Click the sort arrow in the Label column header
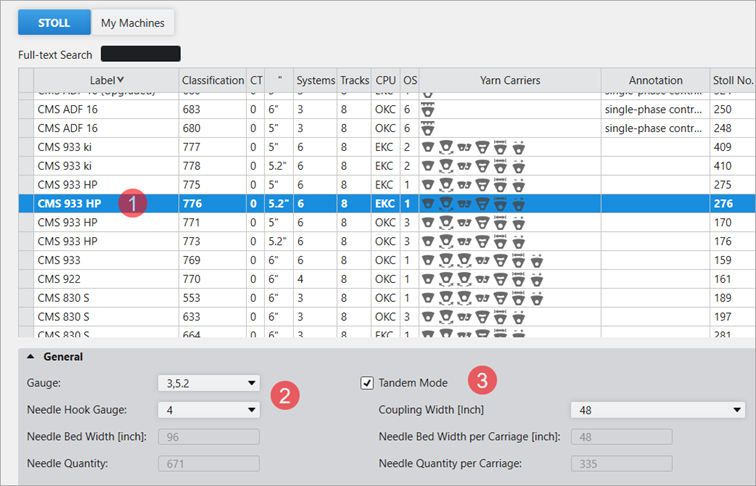The width and height of the screenshot is (756, 486). [x=121, y=80]
